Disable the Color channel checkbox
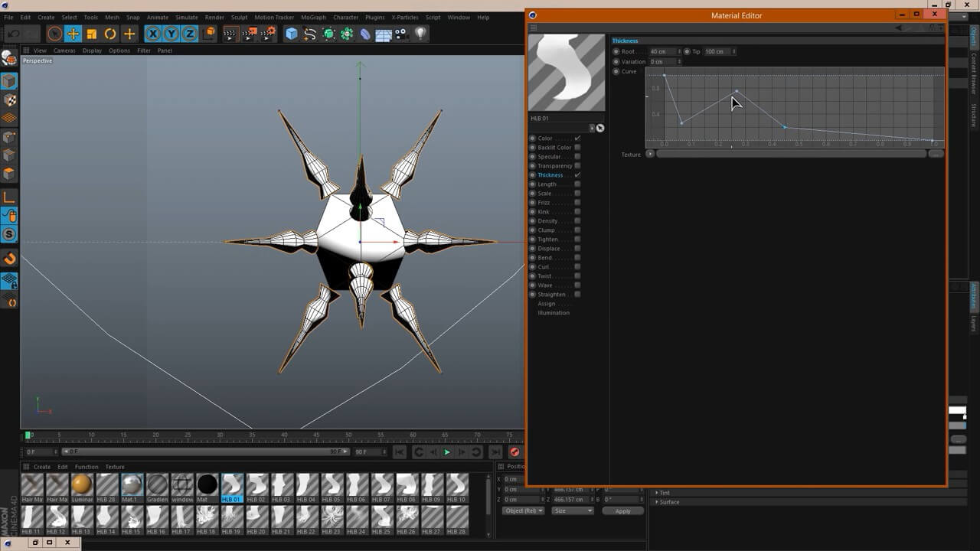Viewport: 980px width, 551px height. [577, 139]
